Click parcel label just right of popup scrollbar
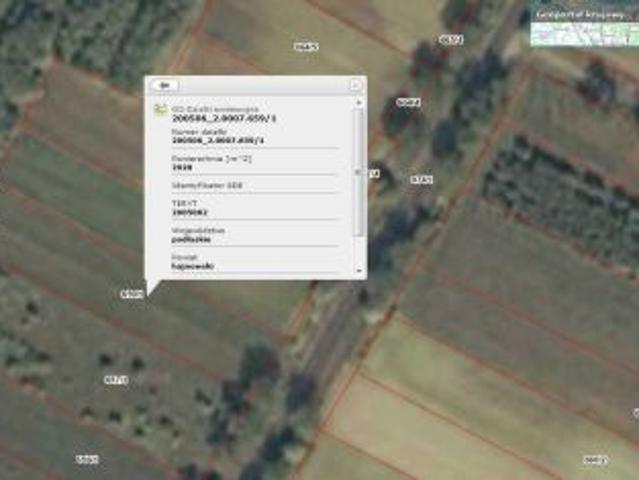 pyautogui.click(x=373, y=173)
